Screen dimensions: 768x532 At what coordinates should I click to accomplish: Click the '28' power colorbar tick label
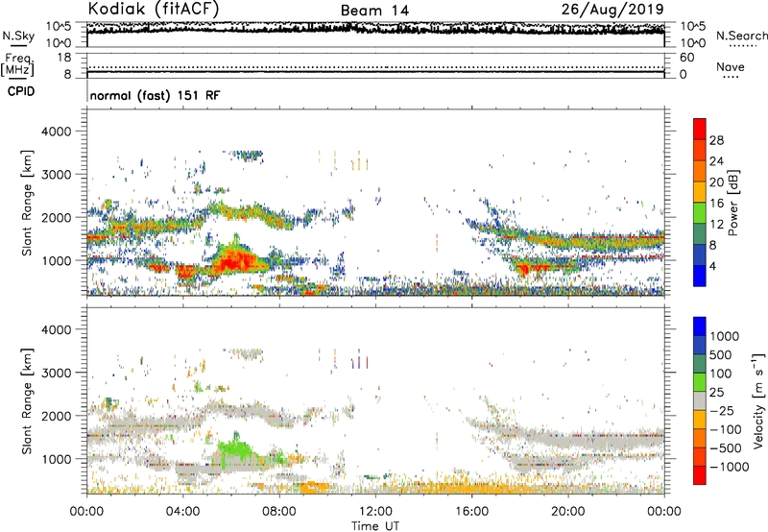point(716,140)
